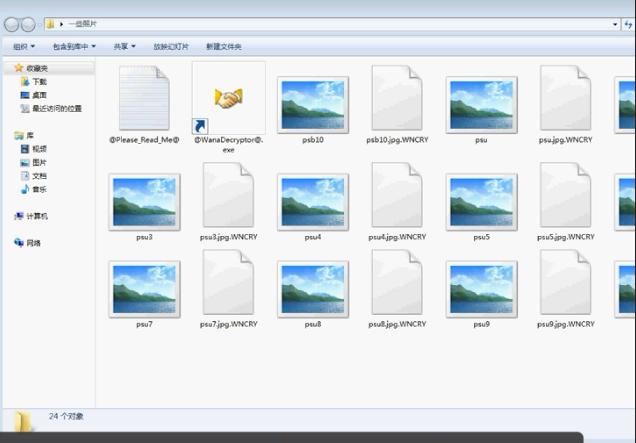Select the psu4 image thumbnail

[313, 202]
